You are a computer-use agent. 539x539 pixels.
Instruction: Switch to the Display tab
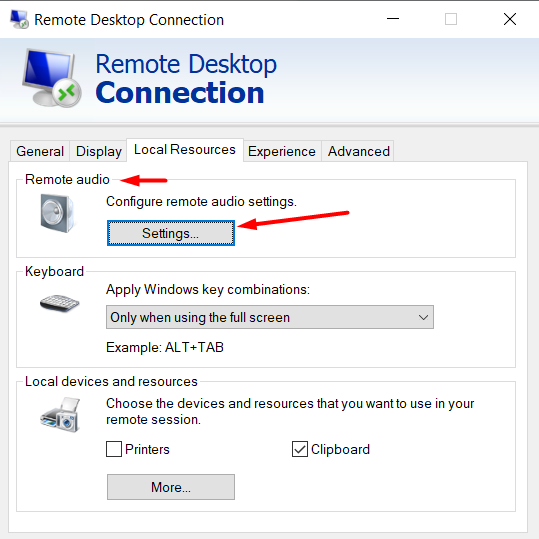(99, 151)
